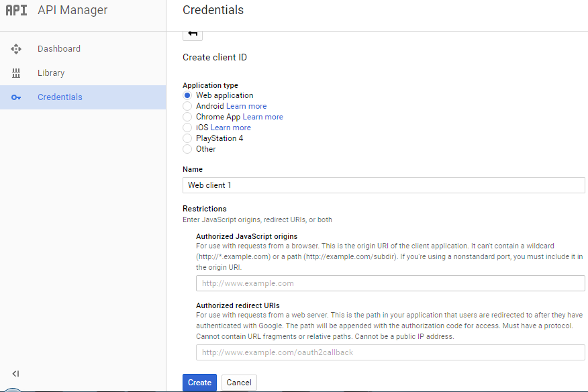Open the Dashboard menu item
Screen dimensions: 588x392
pos(83,49)
